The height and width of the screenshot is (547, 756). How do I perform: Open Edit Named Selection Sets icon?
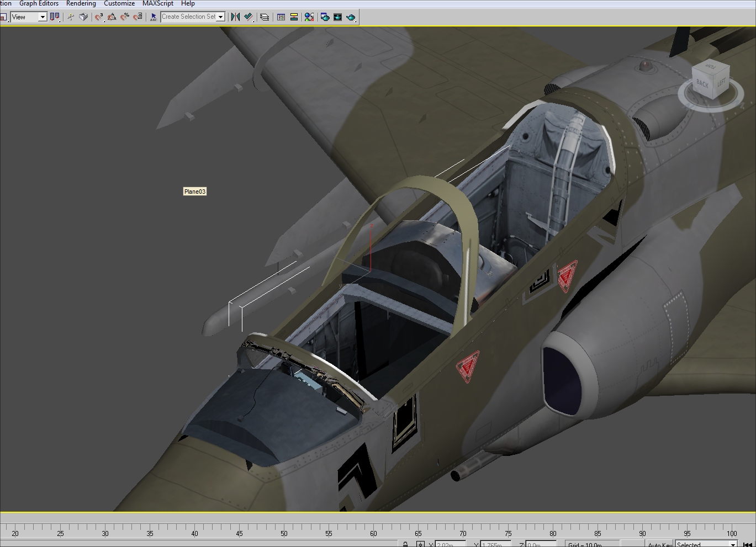coord(153,17)
